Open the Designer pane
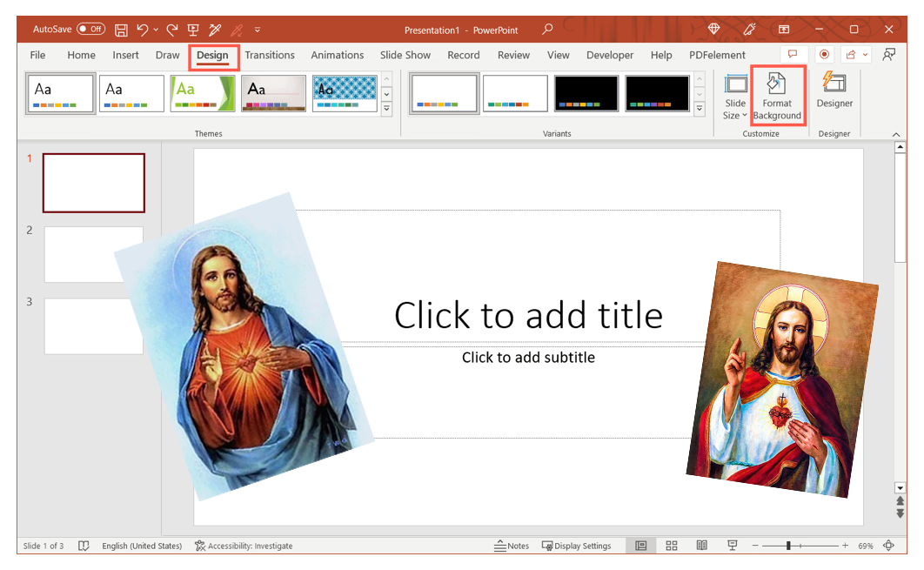 (834, 91)
